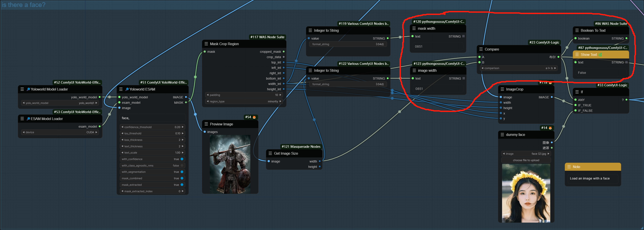This screenshot has width=644, height=230.
Task: Open the node menu on Yoloworld ESAM title bar
Action: click(121, 89)
